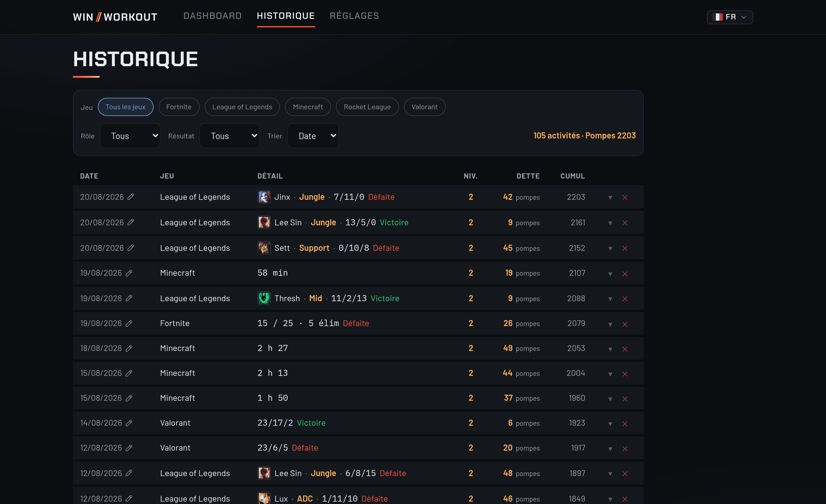Image resolution: width=826 pixels, height=504 pixels.
Task: Expand details of Sett Support row
Action: [610, 248]
